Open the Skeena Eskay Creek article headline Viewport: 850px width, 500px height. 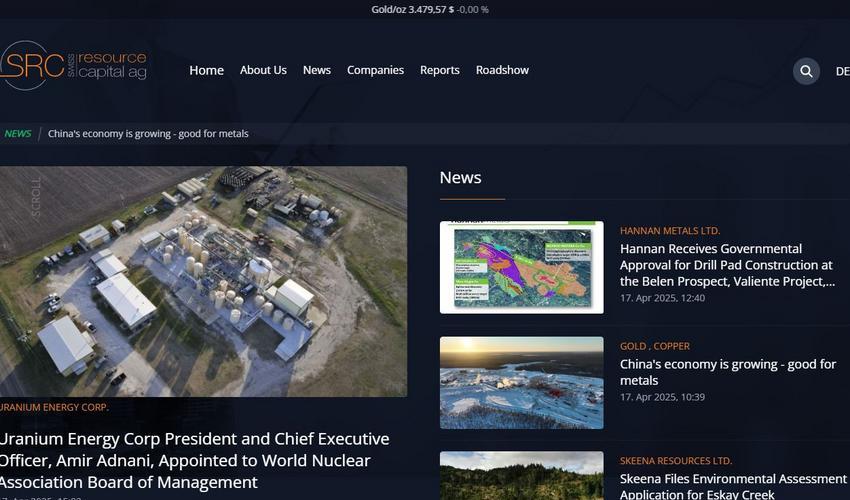733,486
